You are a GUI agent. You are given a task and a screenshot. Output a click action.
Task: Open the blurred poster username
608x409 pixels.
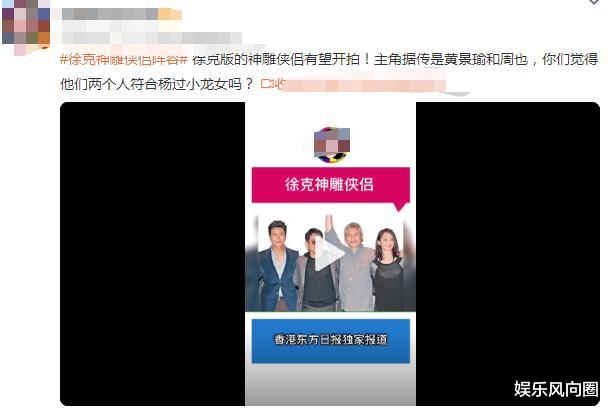tap(109, 14)
